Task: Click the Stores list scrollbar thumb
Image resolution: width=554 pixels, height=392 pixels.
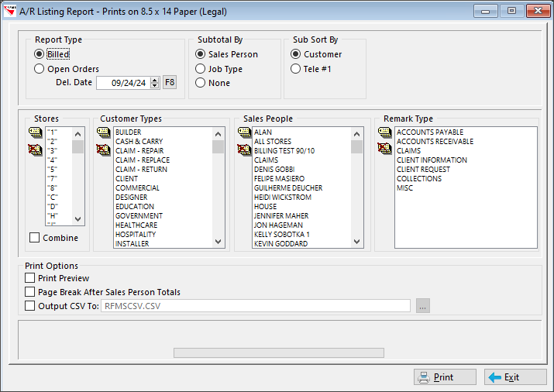Action: 78,146
